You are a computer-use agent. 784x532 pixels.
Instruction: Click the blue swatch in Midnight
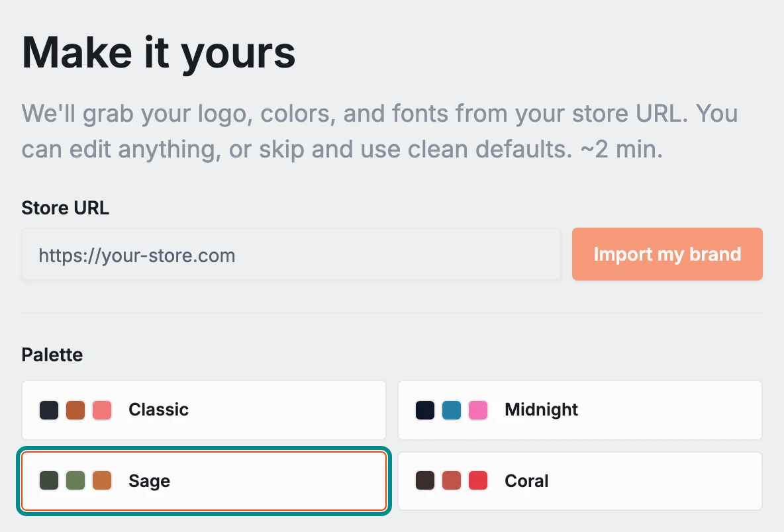point(452,410)
